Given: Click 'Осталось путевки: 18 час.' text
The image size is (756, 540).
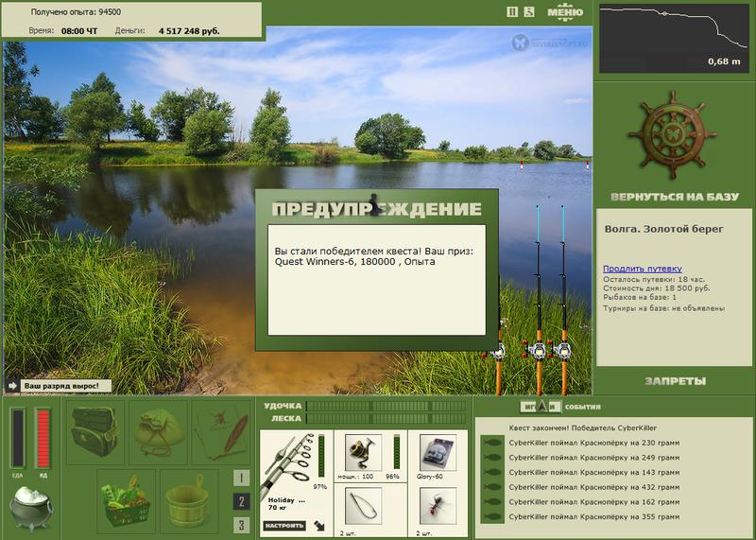Looking at the screenshot, I should point(654,279).
